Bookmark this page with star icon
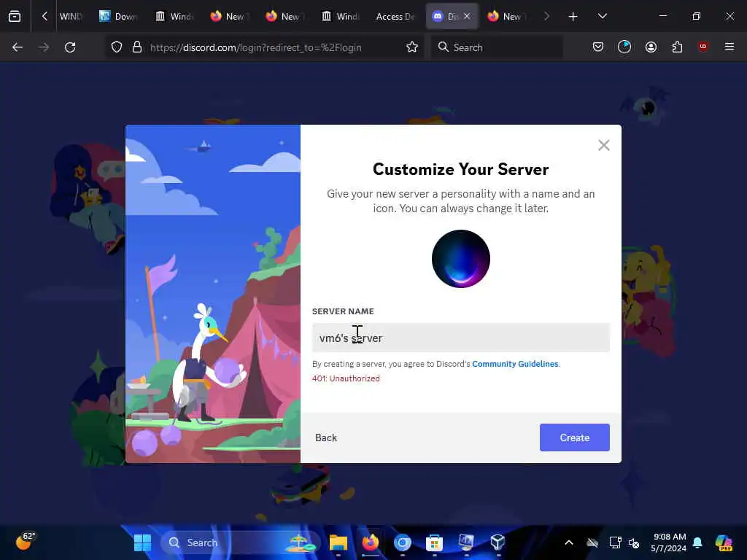Image resolution: width=747 pixels, height=560 pixels. coord(412,47)
